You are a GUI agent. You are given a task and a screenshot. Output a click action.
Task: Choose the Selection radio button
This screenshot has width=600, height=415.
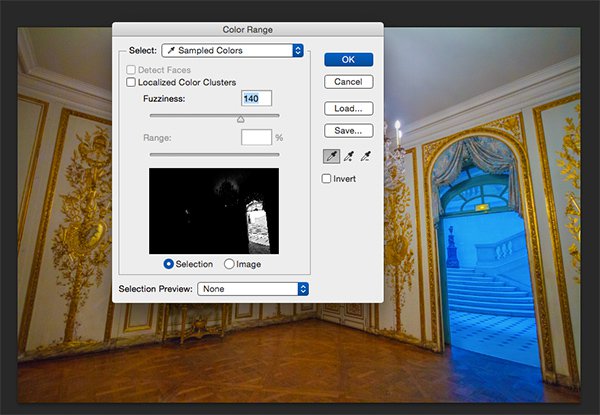point(168,264)
